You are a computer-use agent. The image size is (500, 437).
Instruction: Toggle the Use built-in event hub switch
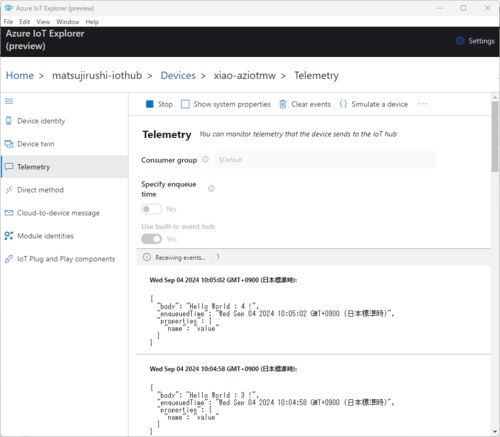[151, 239]
